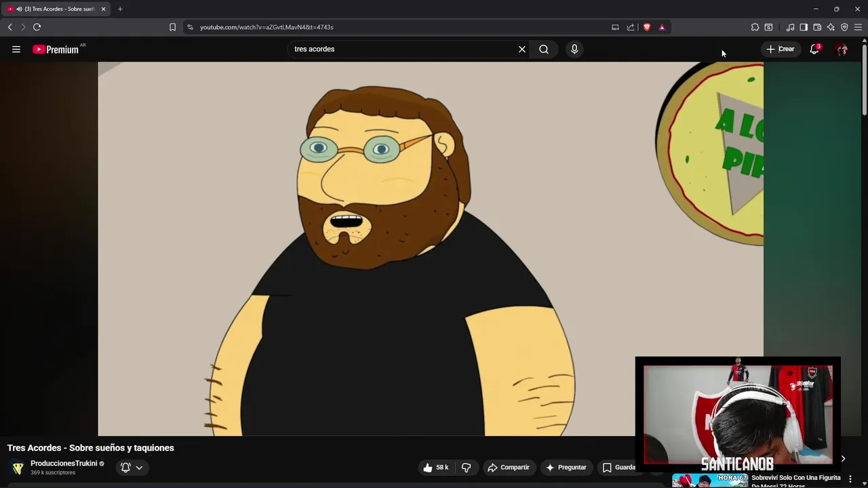This screenshot has height=488, width=868.
Task: Open Brave VPN shield icon
Action: click(x=844, y=27)
